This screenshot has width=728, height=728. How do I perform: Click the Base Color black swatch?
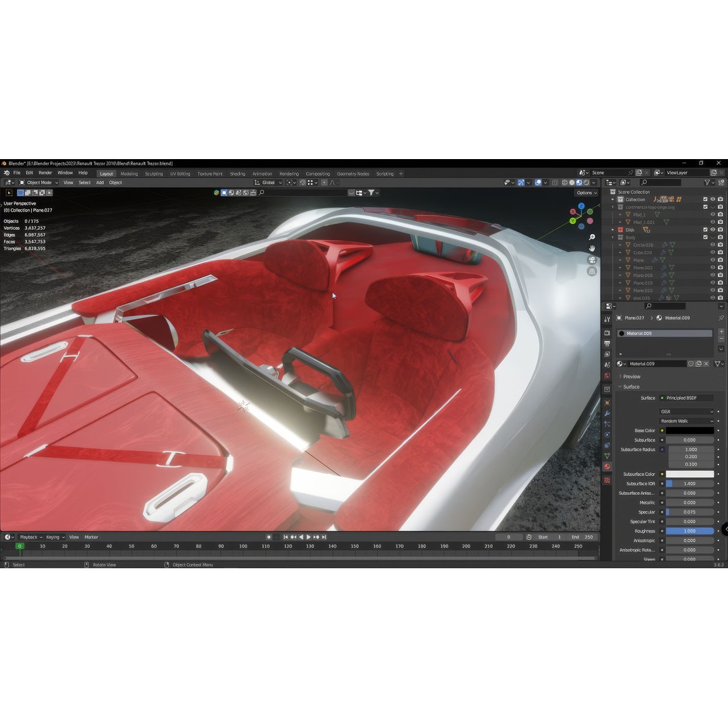[690, 430]
